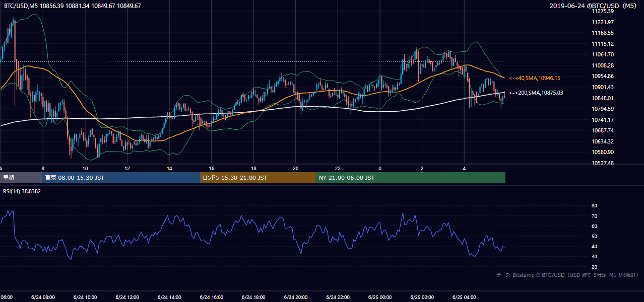Click price axis value 10848.01

point(603,98)
